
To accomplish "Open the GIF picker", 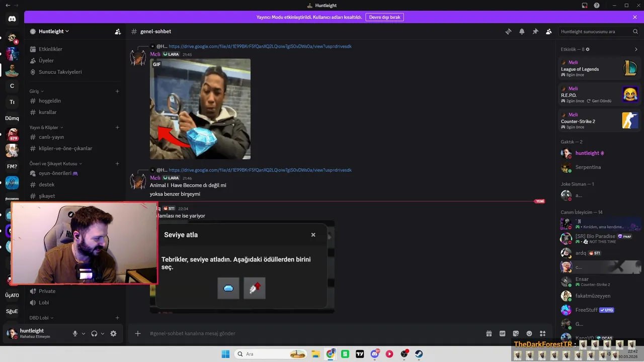I will tap(502, 333).
